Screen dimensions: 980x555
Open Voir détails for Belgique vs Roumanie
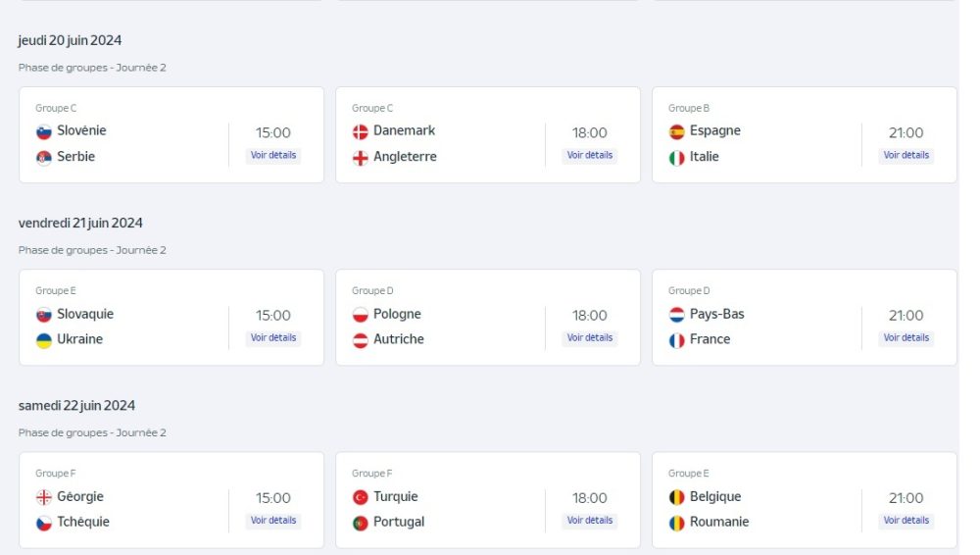(906, 521)
